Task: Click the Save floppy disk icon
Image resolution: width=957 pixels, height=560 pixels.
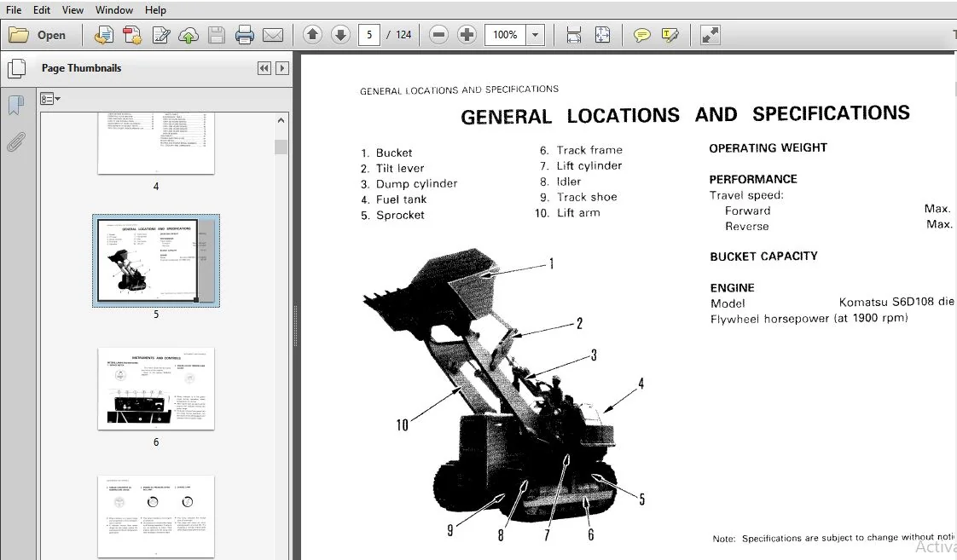Action: point(217,35)
